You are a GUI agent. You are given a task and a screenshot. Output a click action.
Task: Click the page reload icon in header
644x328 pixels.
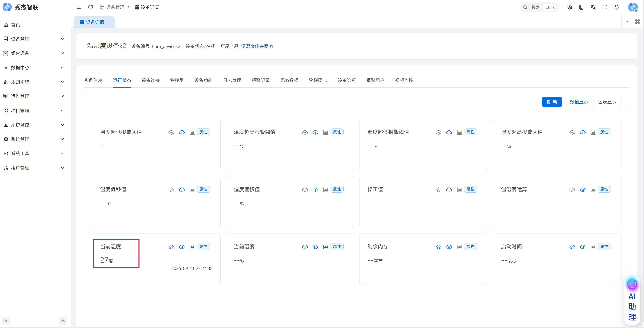tap(90, 7)
